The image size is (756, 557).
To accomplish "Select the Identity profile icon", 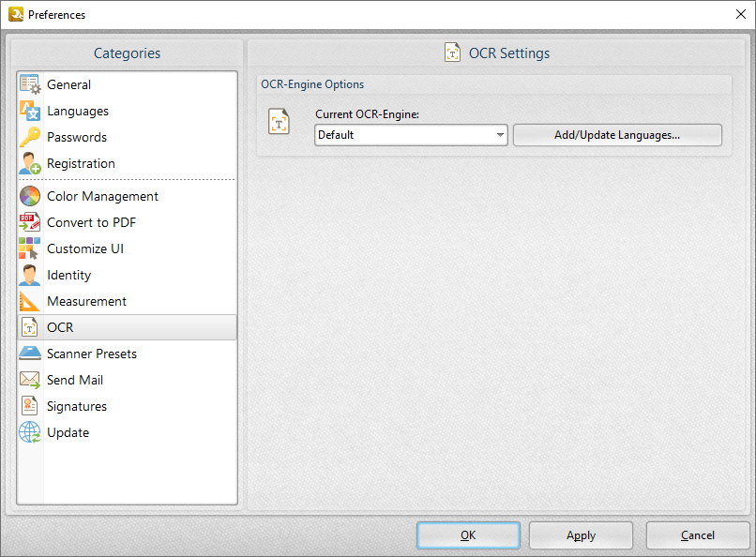I will 30,275.
